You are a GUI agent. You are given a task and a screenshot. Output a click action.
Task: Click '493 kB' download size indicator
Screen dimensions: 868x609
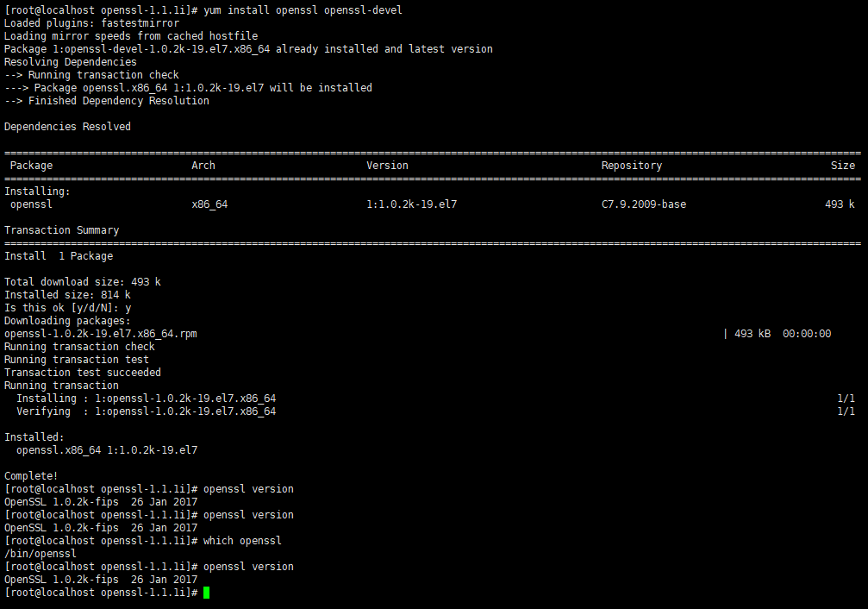click(752, 334)
